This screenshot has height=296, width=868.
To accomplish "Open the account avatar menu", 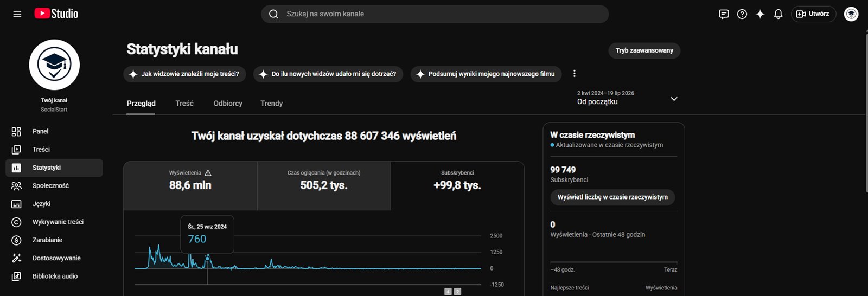I will coord(851,14).
